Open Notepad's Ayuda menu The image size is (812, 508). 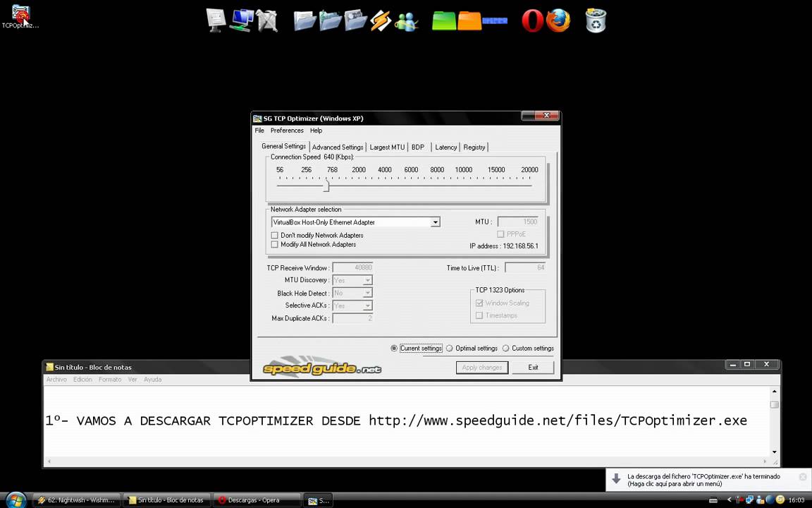152,380
